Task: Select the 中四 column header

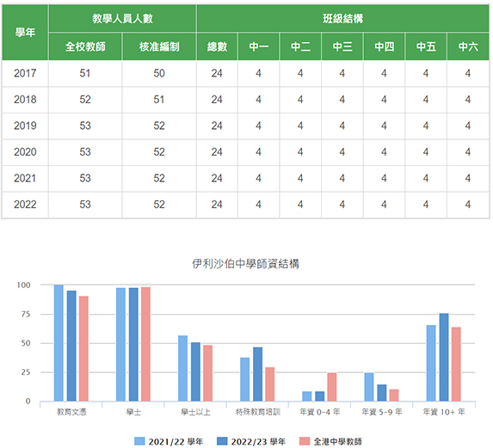Action: tap(384, 46)
